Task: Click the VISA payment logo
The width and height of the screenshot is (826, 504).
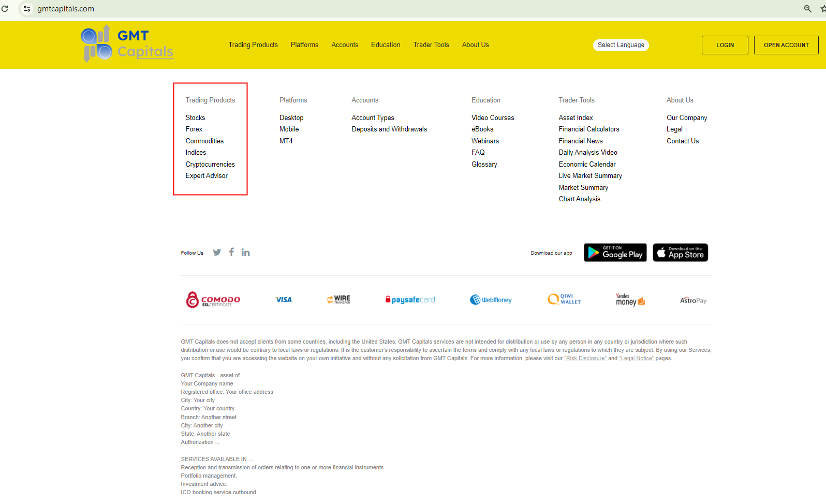Action: [284, 300]
